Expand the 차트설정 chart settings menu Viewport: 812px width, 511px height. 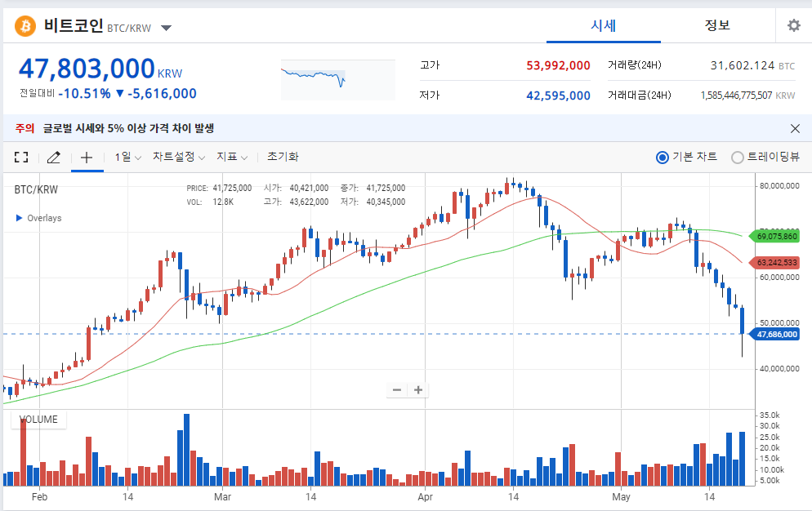point(179,157)
